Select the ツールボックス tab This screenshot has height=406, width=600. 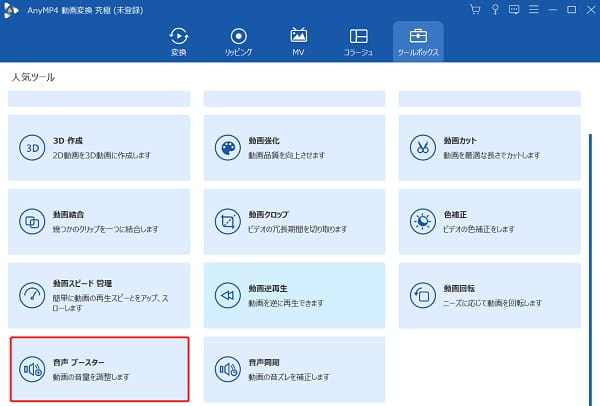click(418, 42)
